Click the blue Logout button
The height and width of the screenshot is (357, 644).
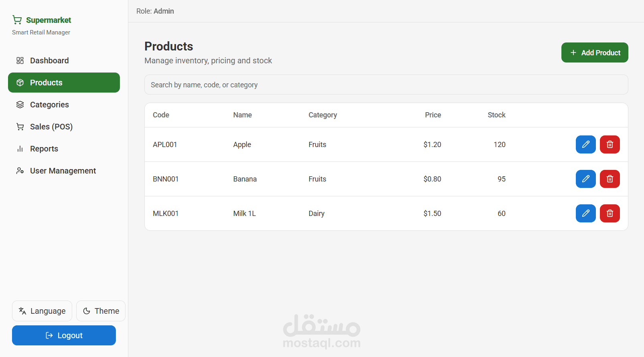(64, 335)
